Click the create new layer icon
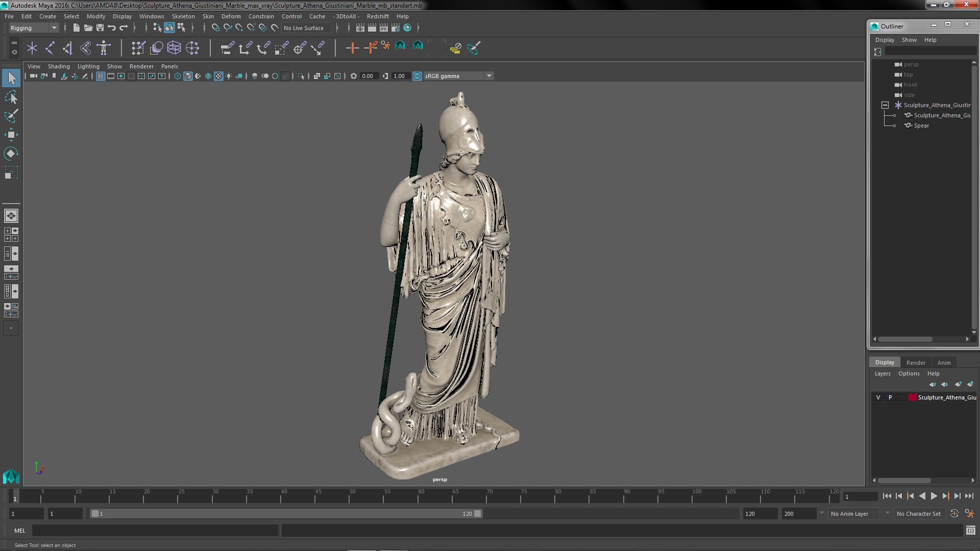The height and width of the screenshot is (551, 980). click(958, 384)
